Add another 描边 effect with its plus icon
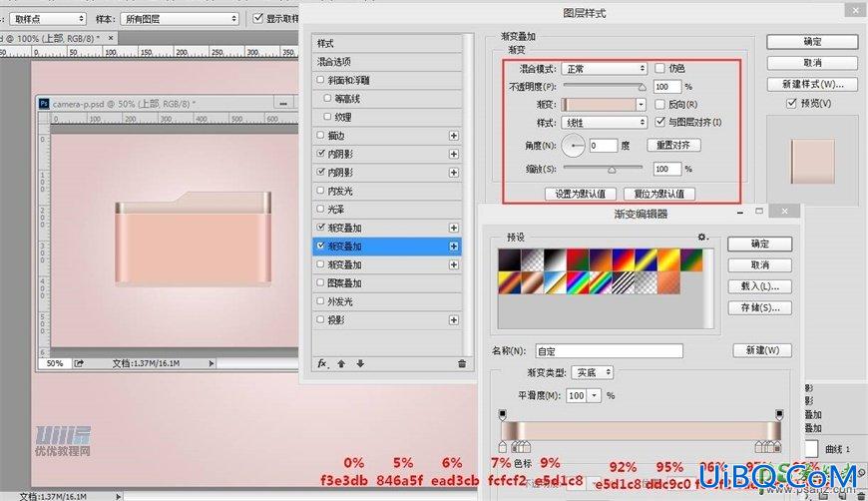 [x=453, y=136]
